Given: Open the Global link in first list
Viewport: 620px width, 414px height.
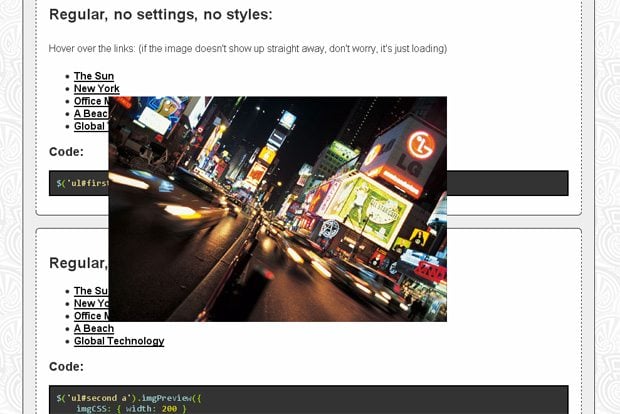Looking at the screenshot, I should click(x=90, y=126).
